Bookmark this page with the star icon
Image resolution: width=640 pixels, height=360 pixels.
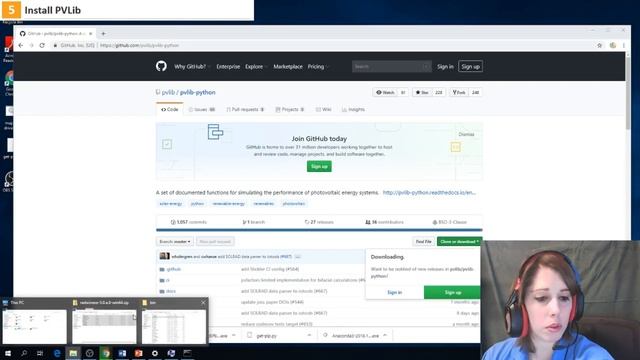(x=600, y=45)
